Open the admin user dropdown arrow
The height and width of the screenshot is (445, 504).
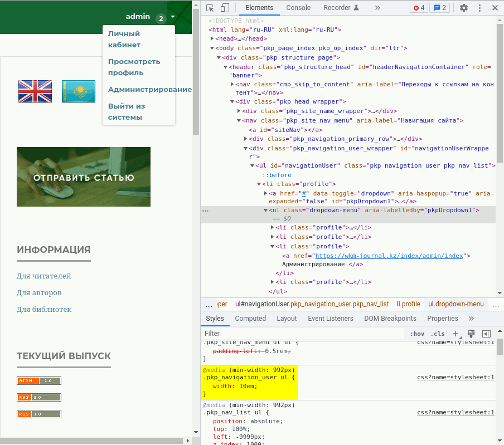coord(173,17)
